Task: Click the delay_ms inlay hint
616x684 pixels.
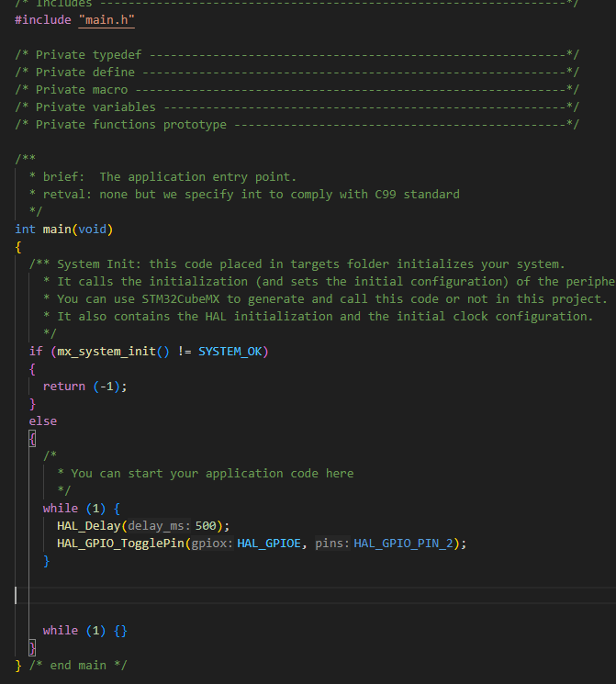Action: (159, 526)
